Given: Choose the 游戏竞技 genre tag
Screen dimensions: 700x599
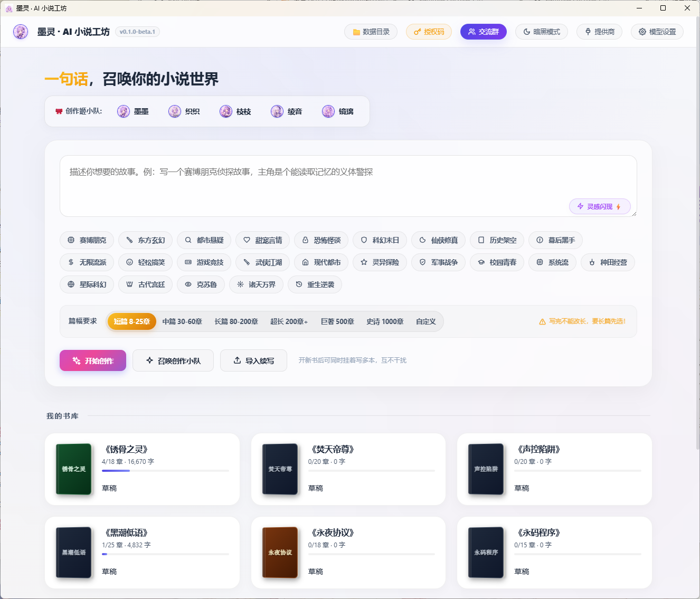Looking at the screenshot, I should pos(204,262).
